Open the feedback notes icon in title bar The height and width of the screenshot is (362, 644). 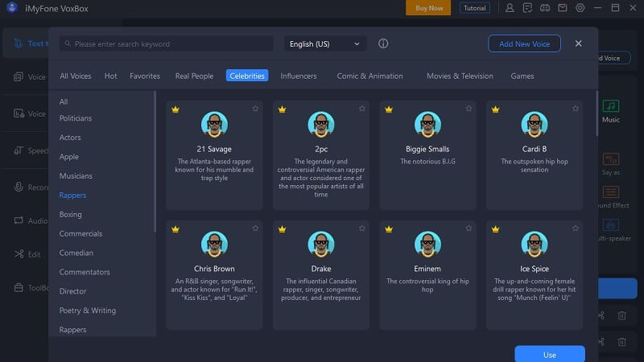pyautogui.click(x=527, y=8)
